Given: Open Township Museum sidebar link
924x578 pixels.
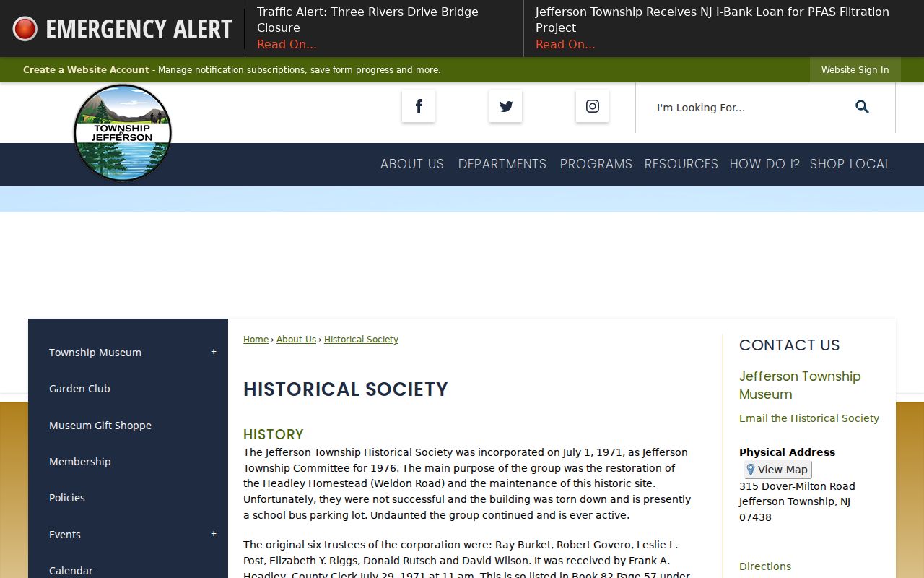Looking at the screenshot, I should [95, 353].
